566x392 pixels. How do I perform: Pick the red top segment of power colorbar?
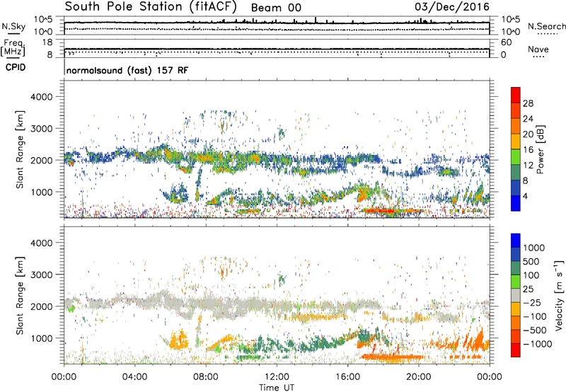516,96
